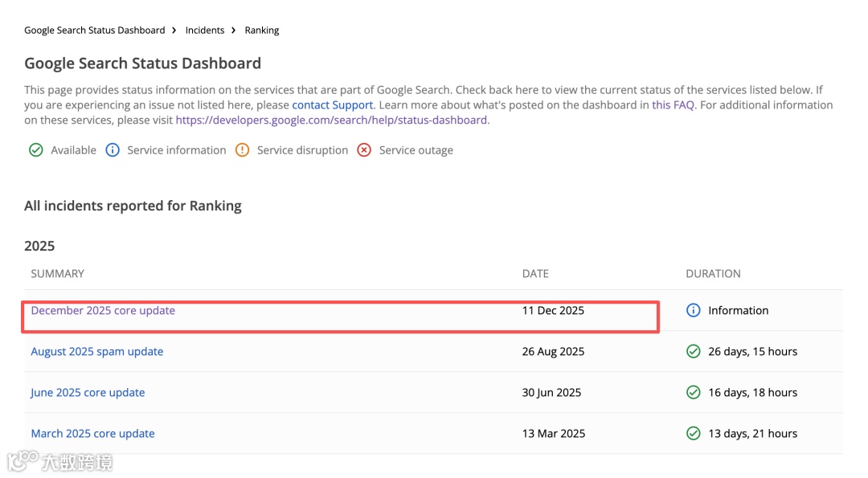Open the March 2025 core update incident
This screenshot has width=868, height=478.
pos(92,433)
